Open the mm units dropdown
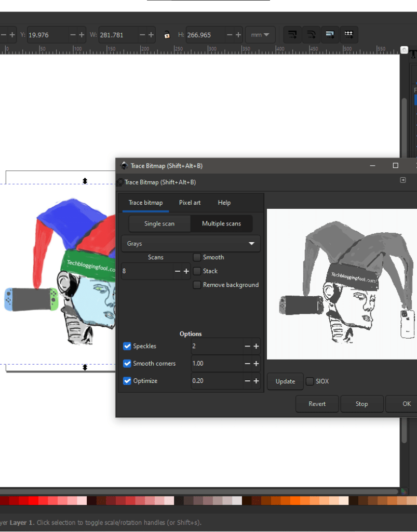This screenshot has height=532, width=417. (260, 35)
